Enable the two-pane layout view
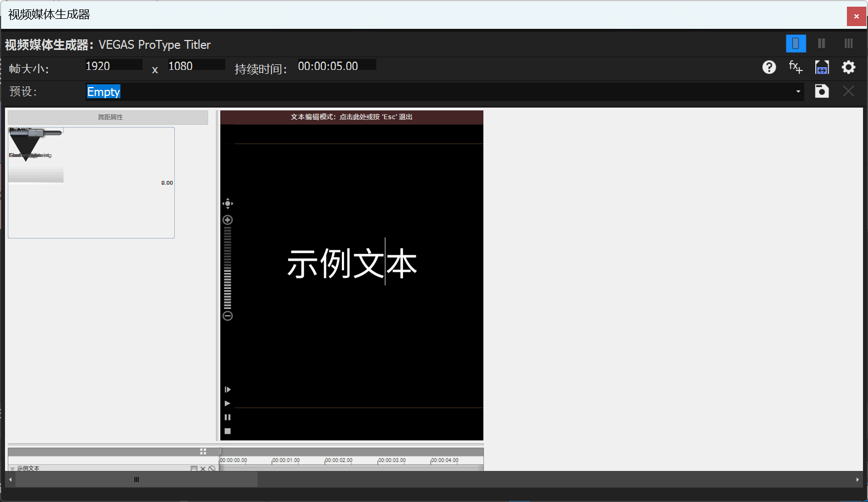The image size is (868, 502). pos(822,43)
